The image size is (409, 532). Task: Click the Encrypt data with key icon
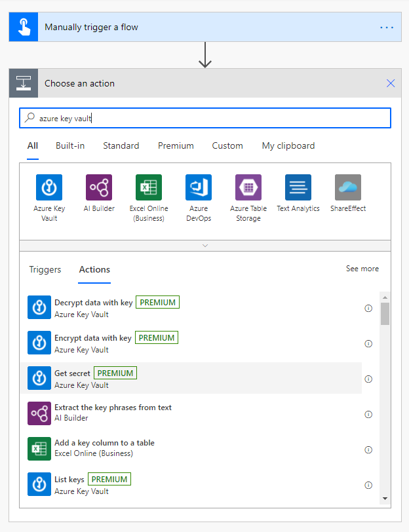tap(39, 343)
